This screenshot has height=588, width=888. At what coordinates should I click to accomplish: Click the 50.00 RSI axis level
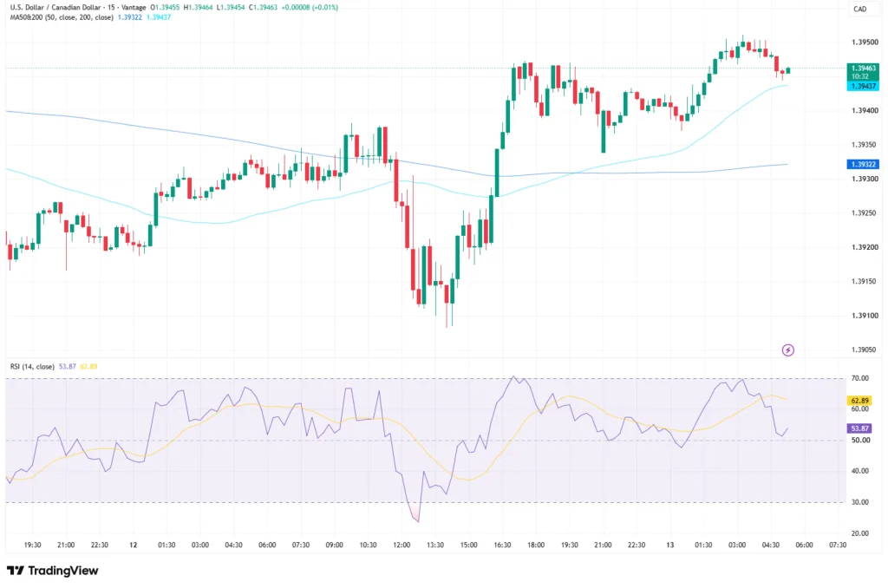click(860, 441)
